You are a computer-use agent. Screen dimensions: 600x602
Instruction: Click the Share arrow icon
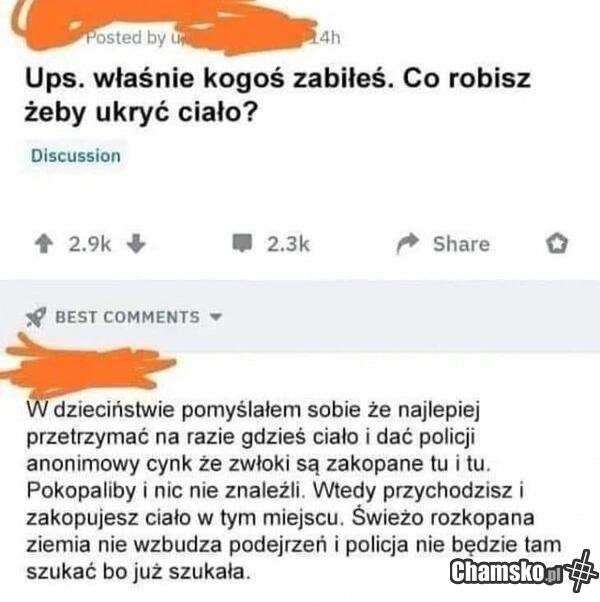(407, 244)
